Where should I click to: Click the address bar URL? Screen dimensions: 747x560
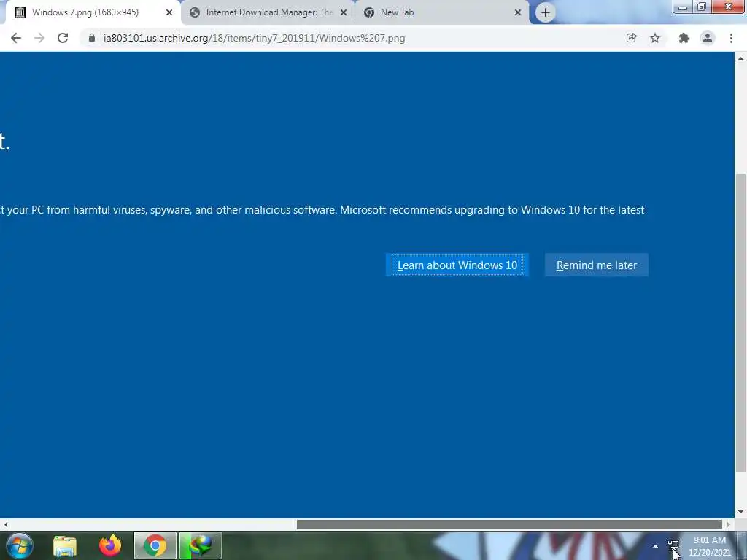click(254, 38)
